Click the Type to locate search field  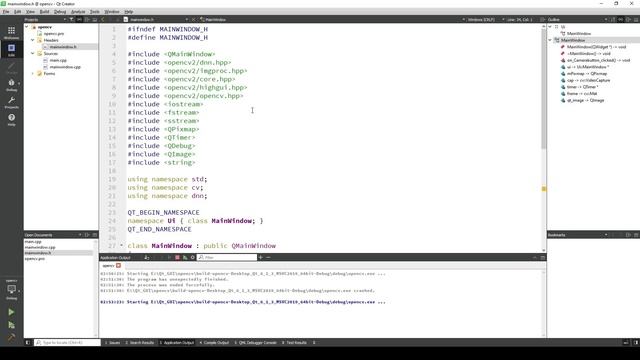pyautogui.click(x=67, y=342)
